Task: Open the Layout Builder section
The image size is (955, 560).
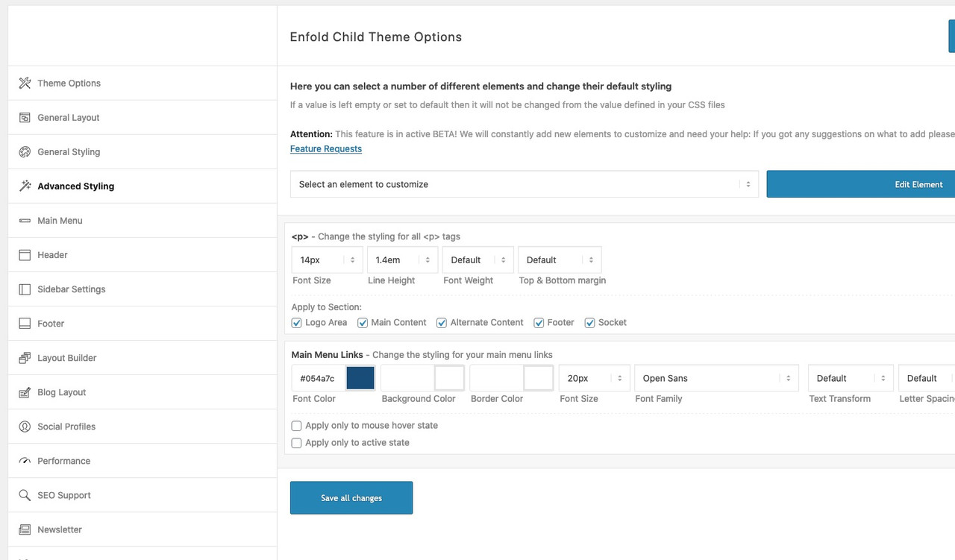Action: coord(143,357)
